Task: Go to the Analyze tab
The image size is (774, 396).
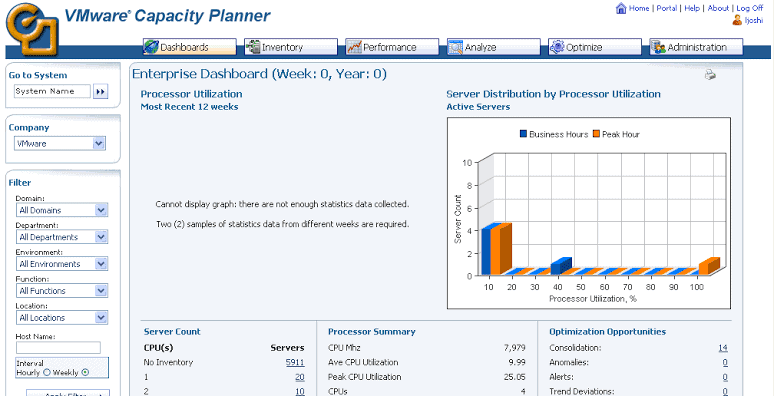Action: point(494,47)
